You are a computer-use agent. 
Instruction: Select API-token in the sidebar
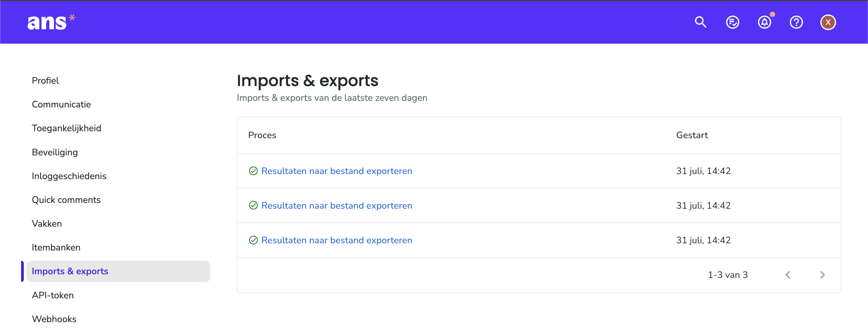tap(52, 295)
